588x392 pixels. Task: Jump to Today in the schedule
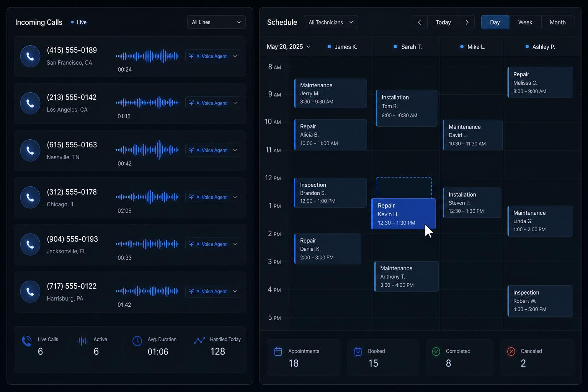point(443,22)
